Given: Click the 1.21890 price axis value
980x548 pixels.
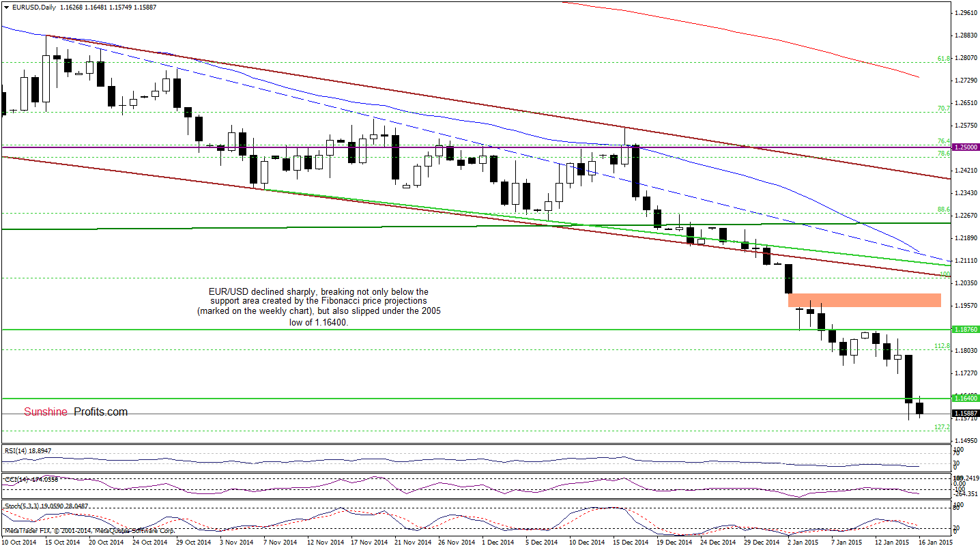Looking at the screenshot, I should tap(968, 237).
